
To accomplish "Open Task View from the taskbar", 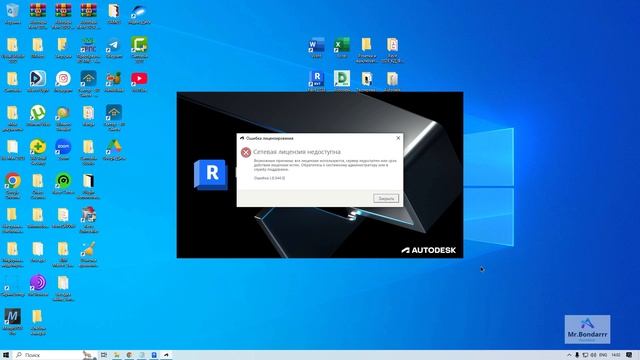I will point(104,355).
